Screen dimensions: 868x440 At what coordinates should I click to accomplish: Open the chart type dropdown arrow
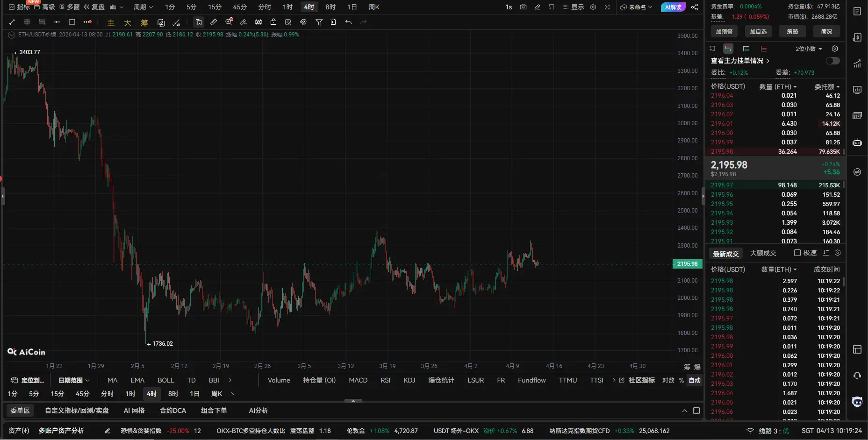coord(122,7)
